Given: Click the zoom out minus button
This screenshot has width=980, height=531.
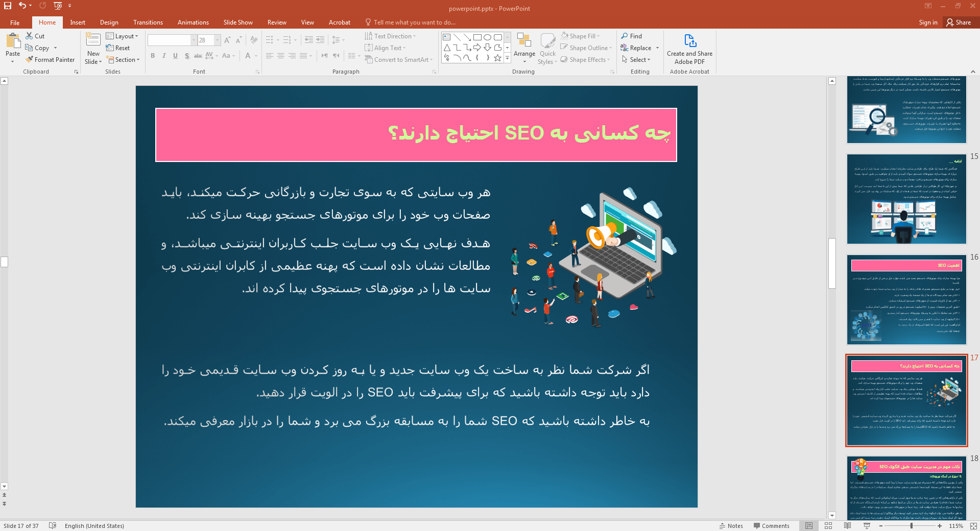Looking at the screenshot, I should [881, 525].
